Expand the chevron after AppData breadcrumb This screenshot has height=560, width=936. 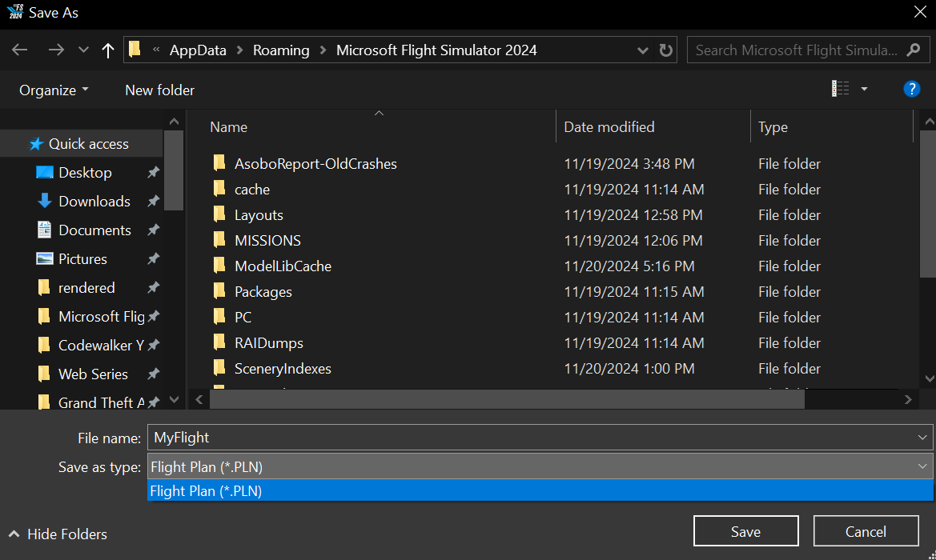point(240,50)
